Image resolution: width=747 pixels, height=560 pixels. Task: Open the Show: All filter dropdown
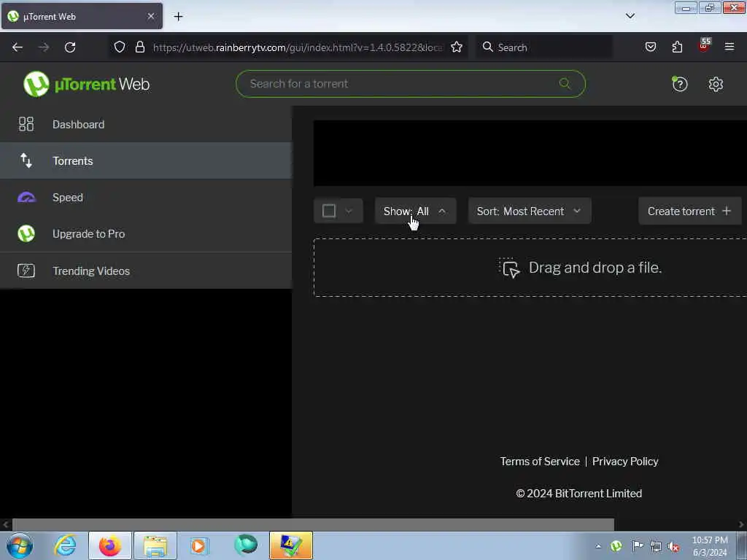[x=415, y=211]
